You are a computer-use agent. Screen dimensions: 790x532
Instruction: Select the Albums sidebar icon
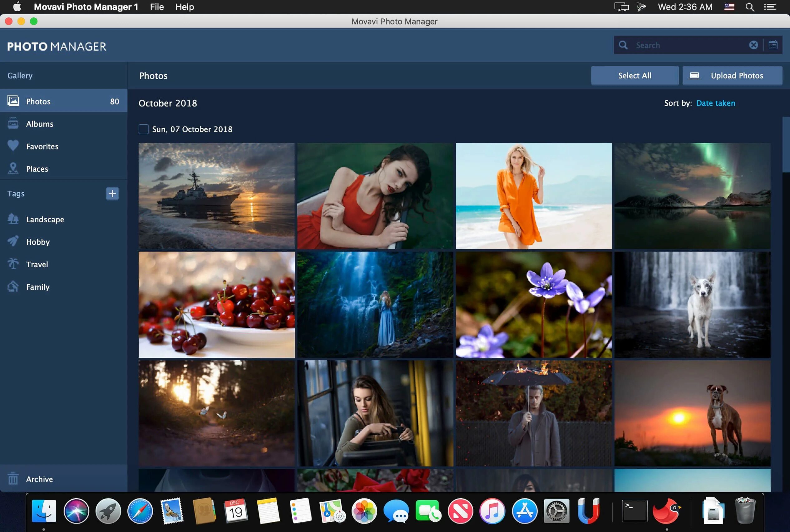coord(12,123)
